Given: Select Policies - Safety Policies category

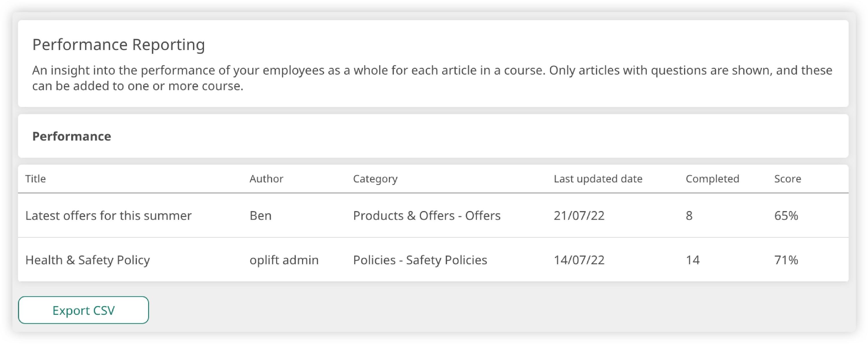Looking at the screenshot, I should click(x=420, y=260).
